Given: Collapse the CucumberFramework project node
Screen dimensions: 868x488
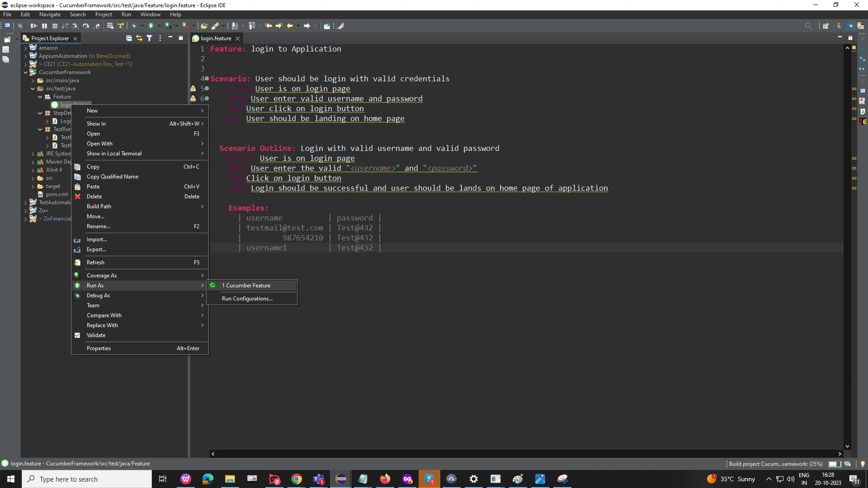Looking at the screenshot, I should [26, 72].
